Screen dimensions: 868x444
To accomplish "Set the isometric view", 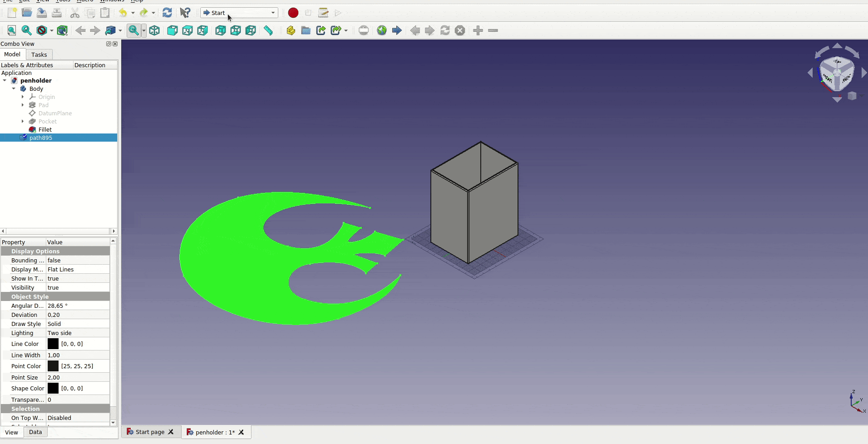I will (x=154, y=30).
